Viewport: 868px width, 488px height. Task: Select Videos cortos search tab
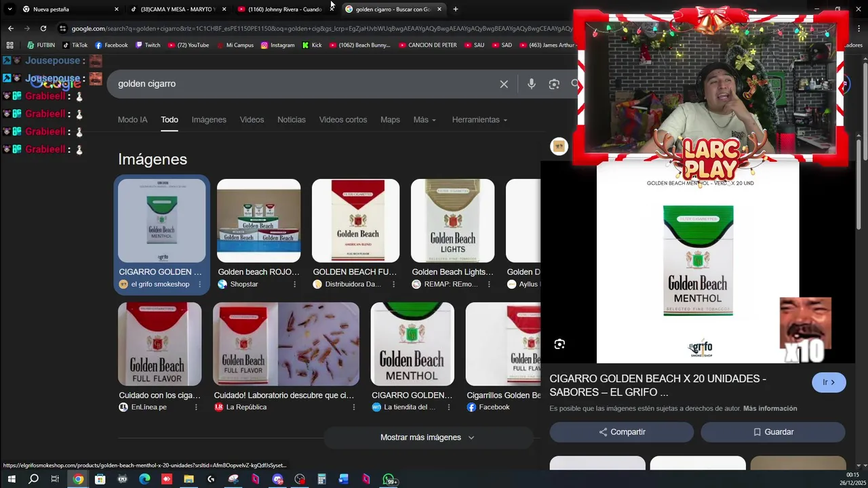[343, 120]
